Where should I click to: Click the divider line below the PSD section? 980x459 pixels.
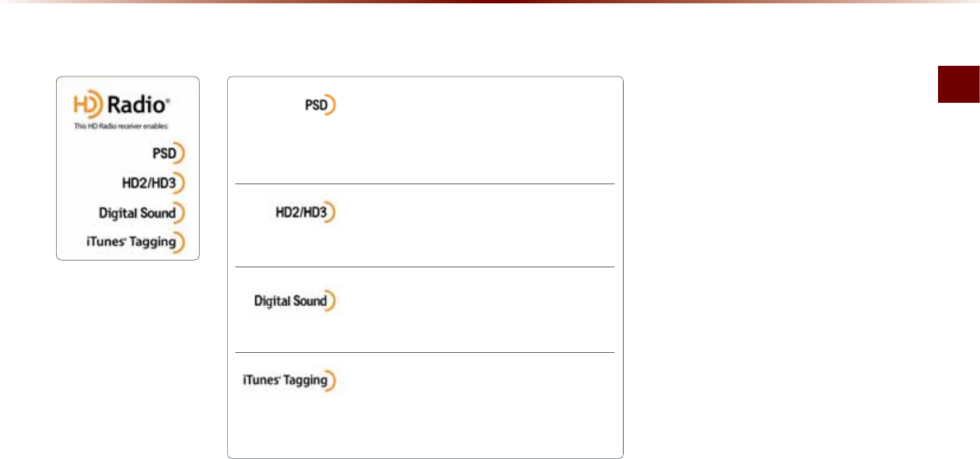pos(425,184)
